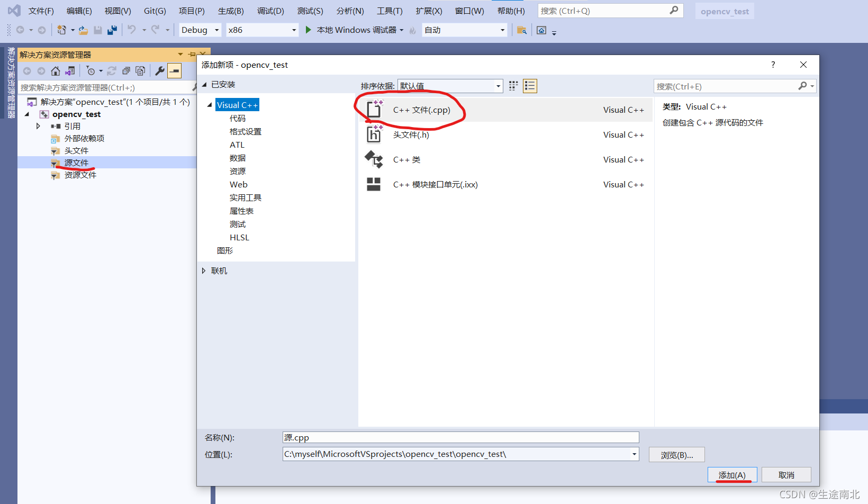The height and width of the screenshot is (504, 868).
Task: Collapse the opencv_test project node
Action: click(27, 114)
